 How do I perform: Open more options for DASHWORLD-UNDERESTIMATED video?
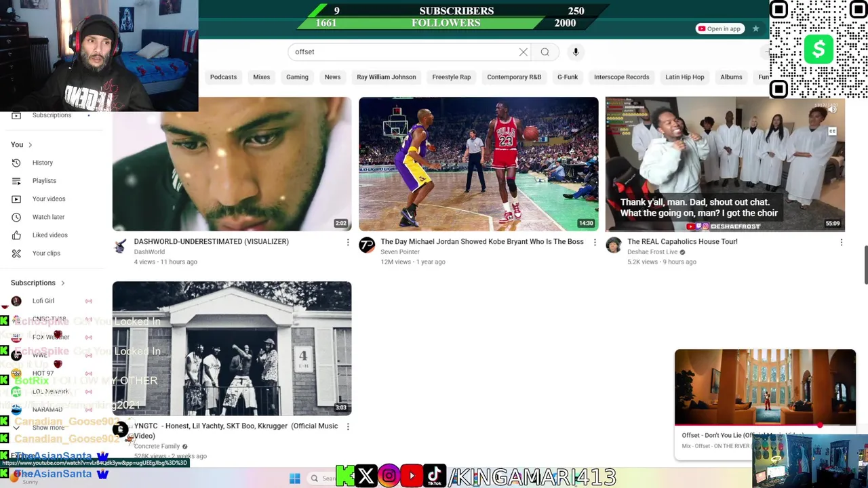[x=348, y=242]
